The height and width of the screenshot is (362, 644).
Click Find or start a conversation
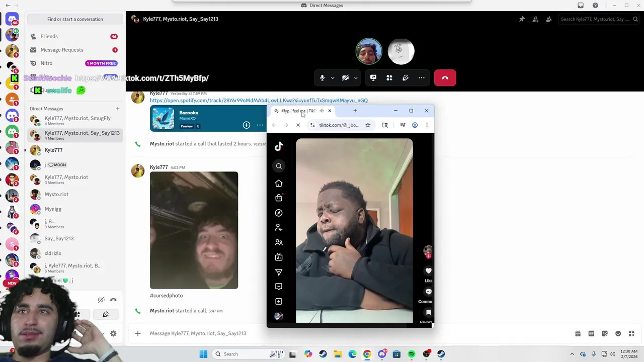pos(75,19)
